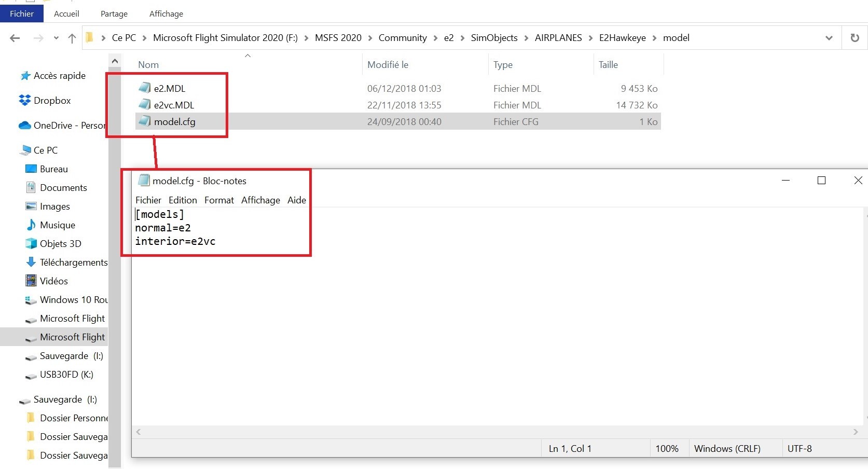
Task: Minimize the Bloc-notes window
Action: pyautogui.click(x=786, y=180)
